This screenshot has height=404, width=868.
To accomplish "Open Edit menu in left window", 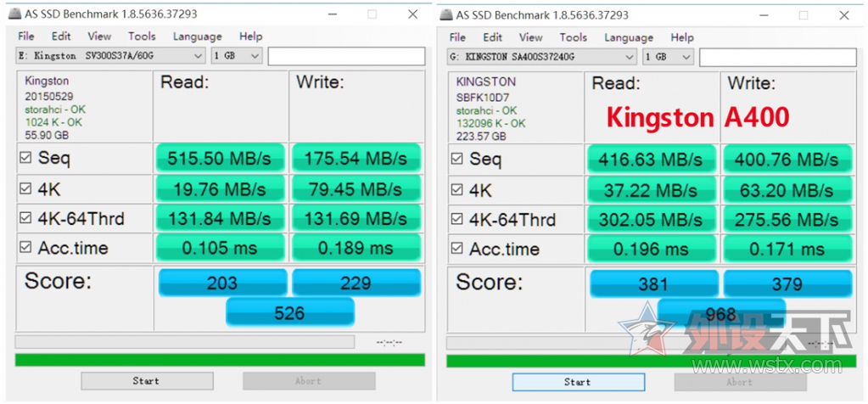I will click(x=61, y=36).
